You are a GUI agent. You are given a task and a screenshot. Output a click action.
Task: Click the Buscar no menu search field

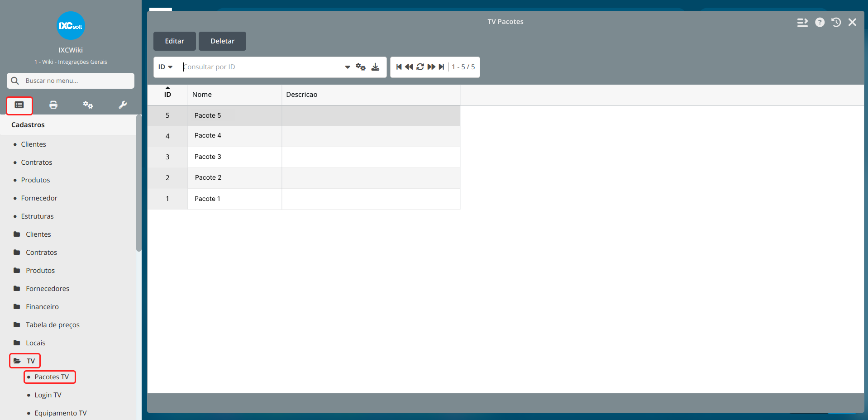pyautogui.click(x=71, y=81)
